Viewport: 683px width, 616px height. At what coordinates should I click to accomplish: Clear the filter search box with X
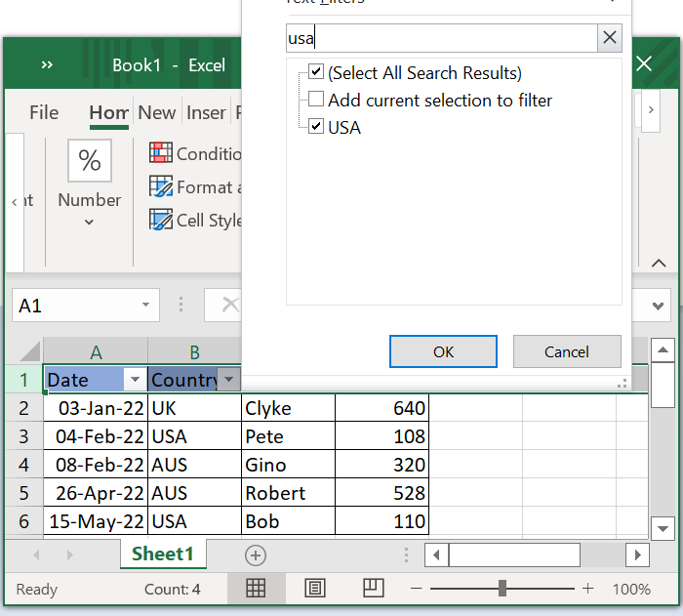610,38
